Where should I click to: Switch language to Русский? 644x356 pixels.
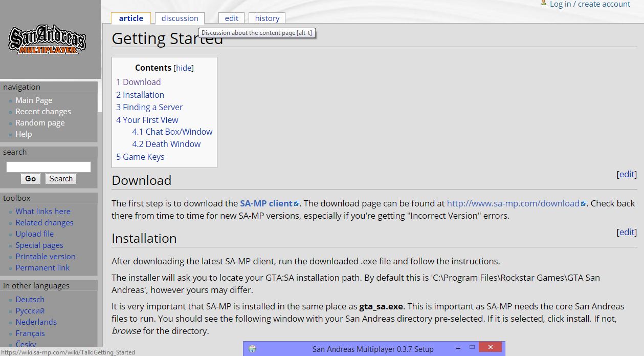click(x=30, y=311)
